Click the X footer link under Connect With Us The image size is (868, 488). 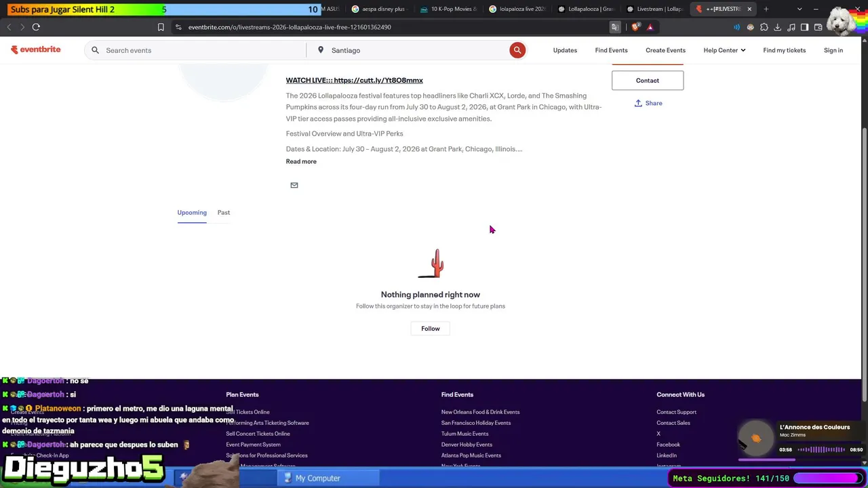tap(658, 434)
